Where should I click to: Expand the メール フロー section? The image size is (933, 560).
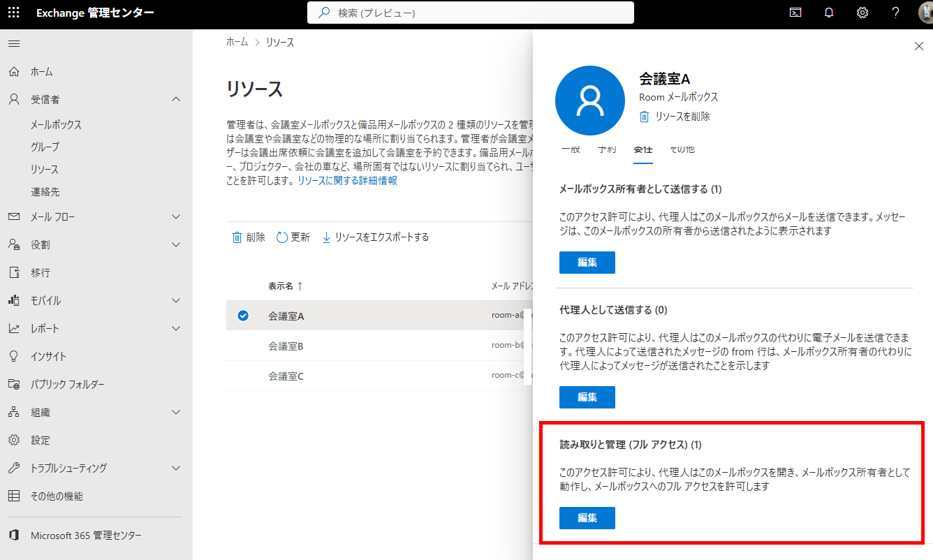[x=177, y=216]
